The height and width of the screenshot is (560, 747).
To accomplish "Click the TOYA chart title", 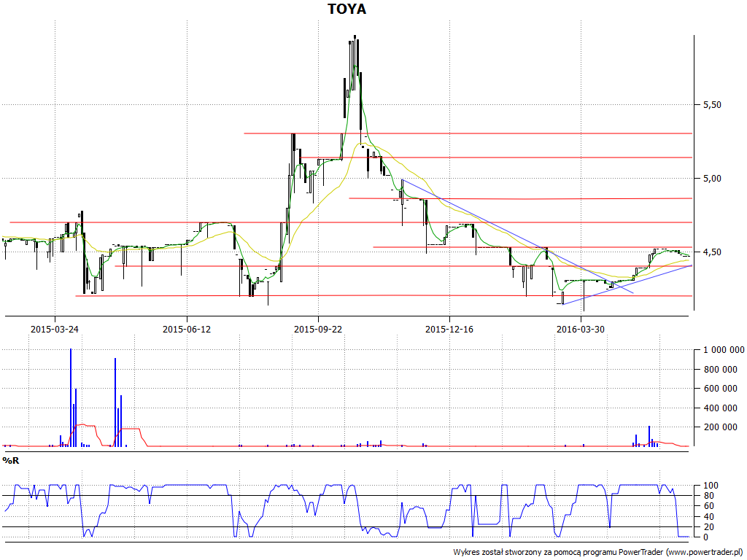I will pos(347,9).
